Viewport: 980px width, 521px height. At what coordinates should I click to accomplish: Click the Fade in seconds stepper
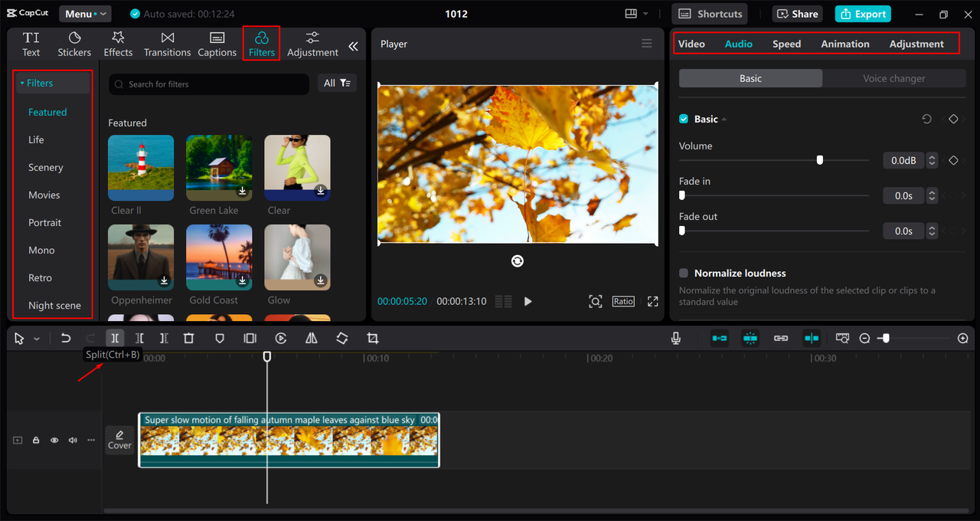pos(932,196)
